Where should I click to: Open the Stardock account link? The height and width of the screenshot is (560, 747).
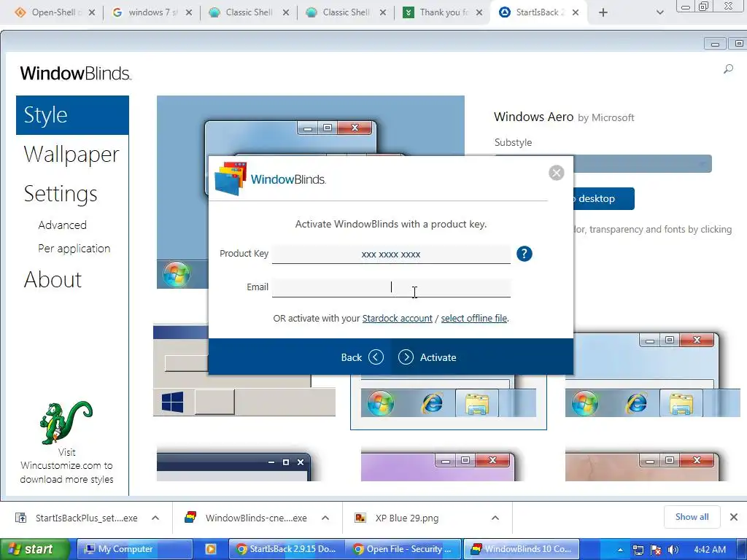398,318
